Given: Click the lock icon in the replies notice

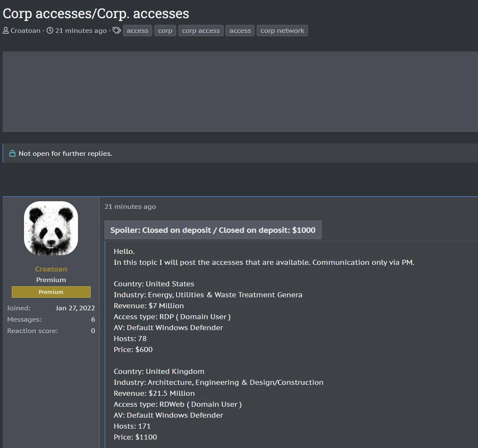Looking at the screenshot, I should point(12,154).
